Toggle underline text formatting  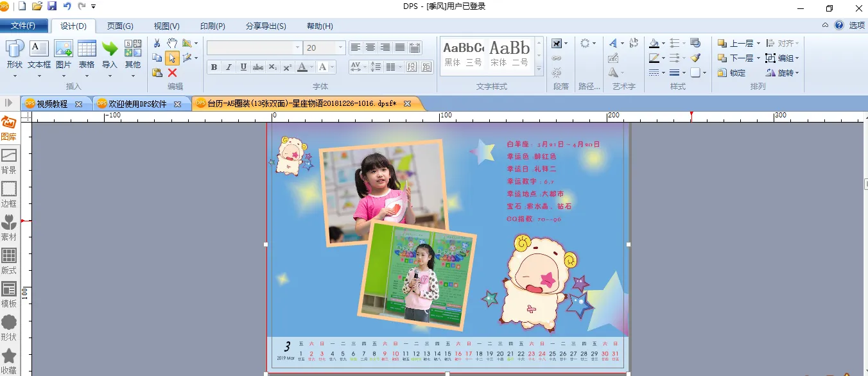(243, 67)
